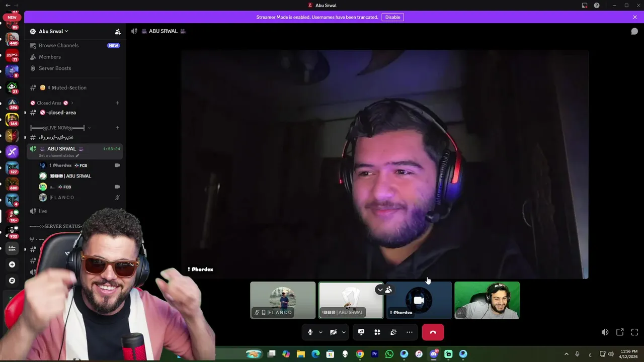Viewport: 644px width, 362px height.
Task: Open the Abu Srwal server menu
Action: pos(53,31)
